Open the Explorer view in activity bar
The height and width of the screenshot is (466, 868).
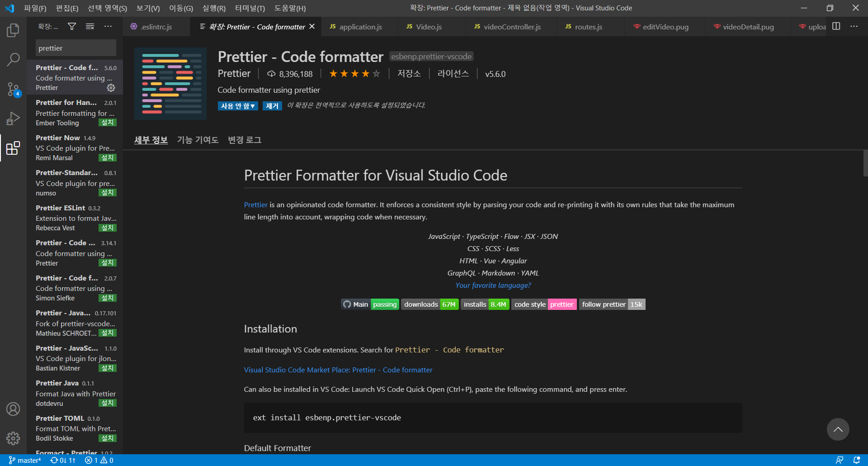point(13,30)
